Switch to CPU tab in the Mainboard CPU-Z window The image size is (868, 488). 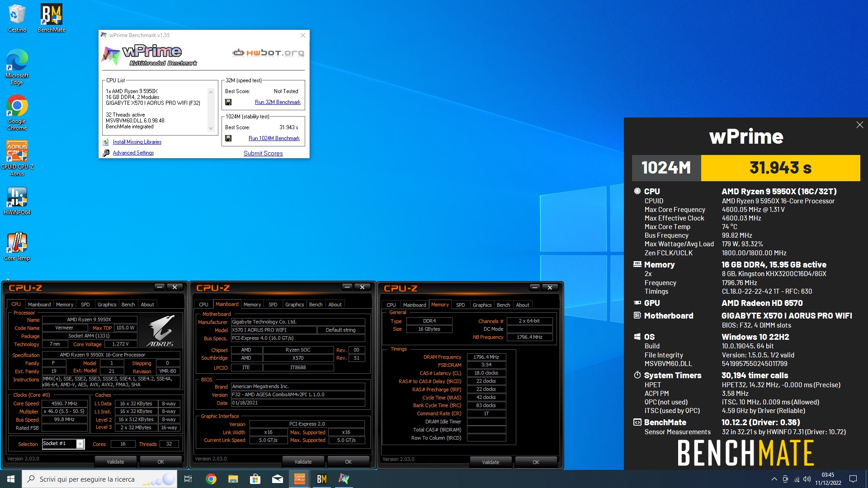[204, 305]
